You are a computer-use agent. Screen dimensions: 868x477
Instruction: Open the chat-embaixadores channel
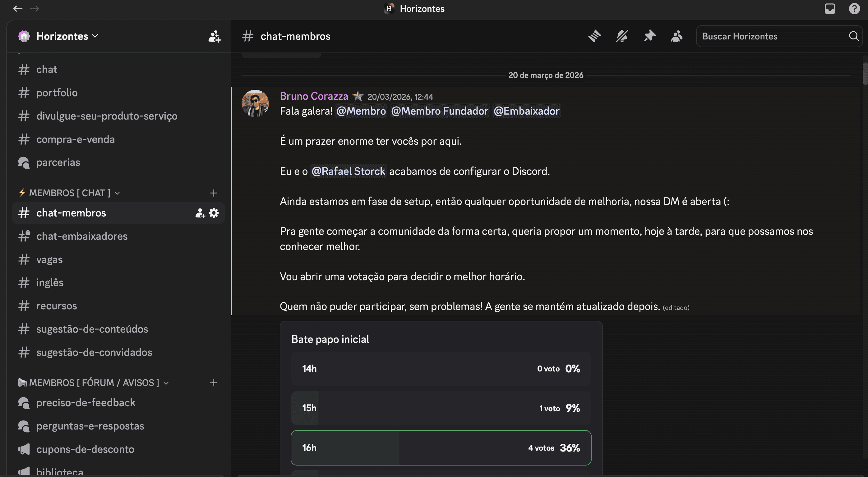(82, 236)
